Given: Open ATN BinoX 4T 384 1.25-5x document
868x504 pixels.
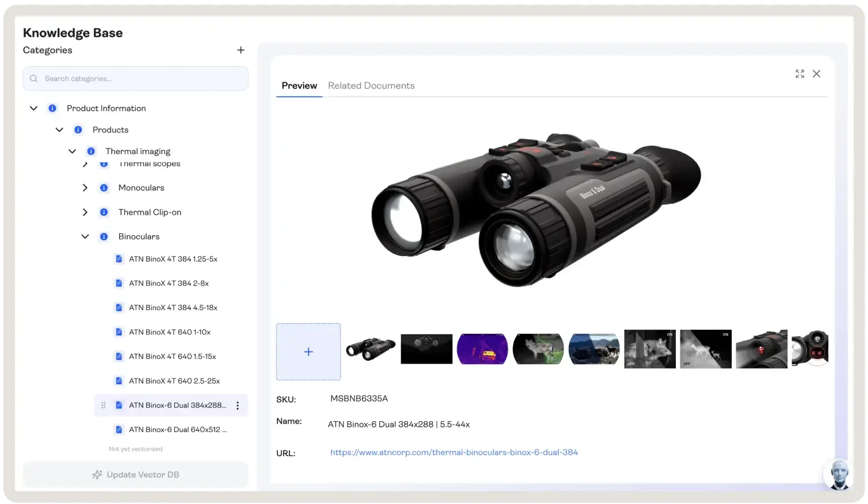Looking at the screenshot, I should coord(173,259).
